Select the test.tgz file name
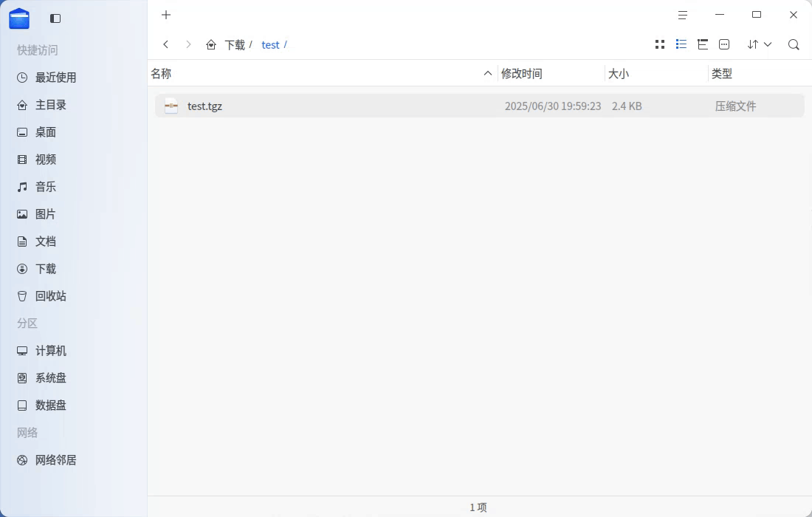The image size is (812, 517). point(204,106)
